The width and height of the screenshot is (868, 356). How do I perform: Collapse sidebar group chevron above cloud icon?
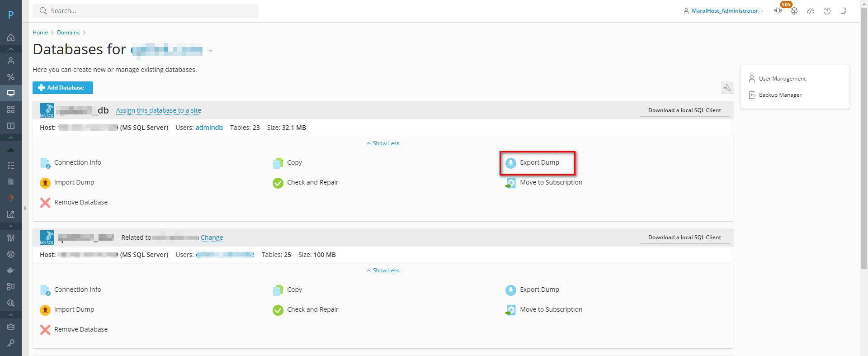pos(11,138)
